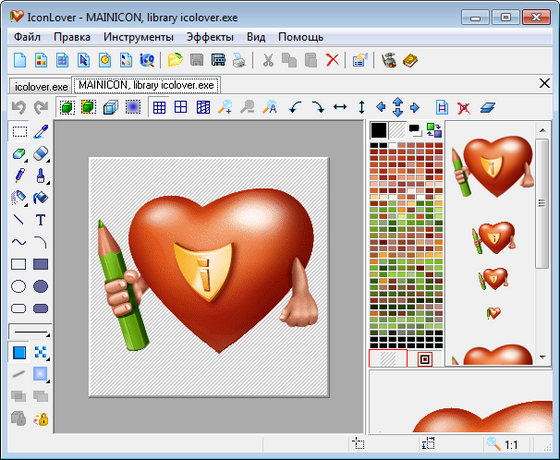Print using the printer icon
Screen dimensions: 560x460
(239, 60)
